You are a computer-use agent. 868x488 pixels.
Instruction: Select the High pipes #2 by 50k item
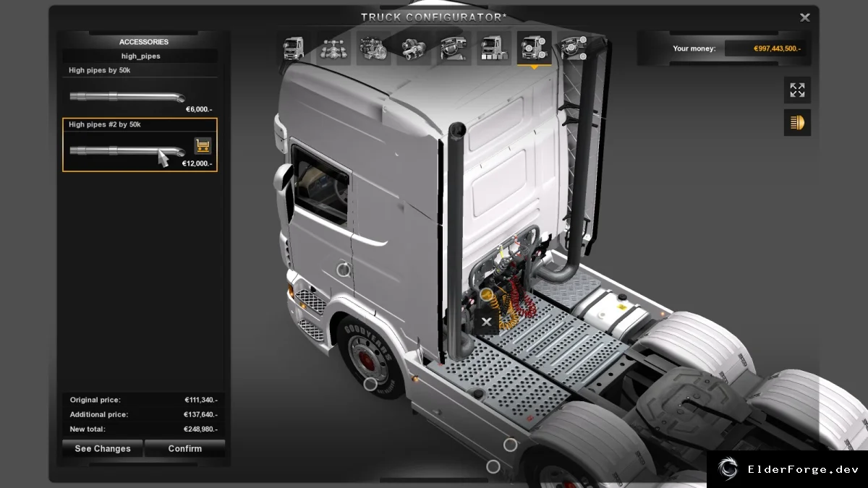point(140,145)
